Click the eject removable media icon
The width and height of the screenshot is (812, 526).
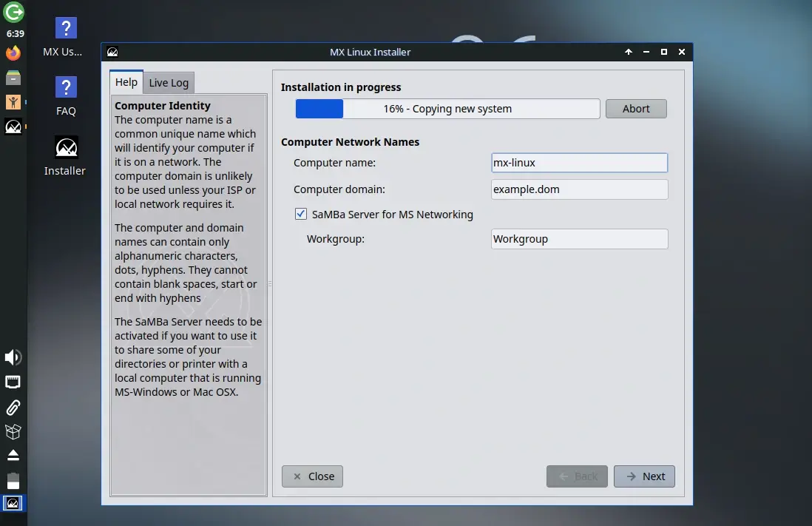click(x=13, y=454)
